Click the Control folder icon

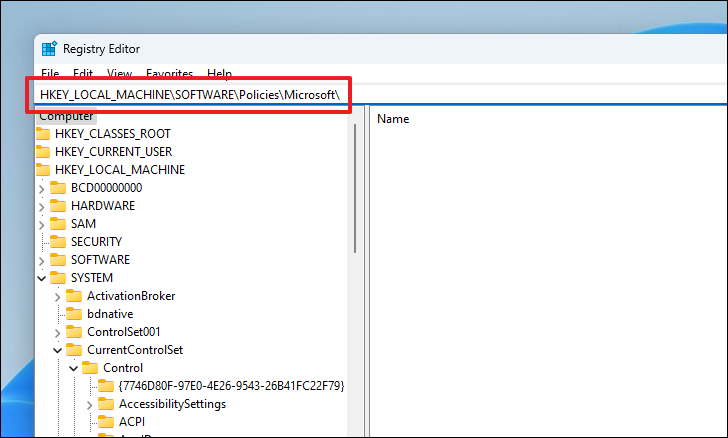(x=90, y=368)
